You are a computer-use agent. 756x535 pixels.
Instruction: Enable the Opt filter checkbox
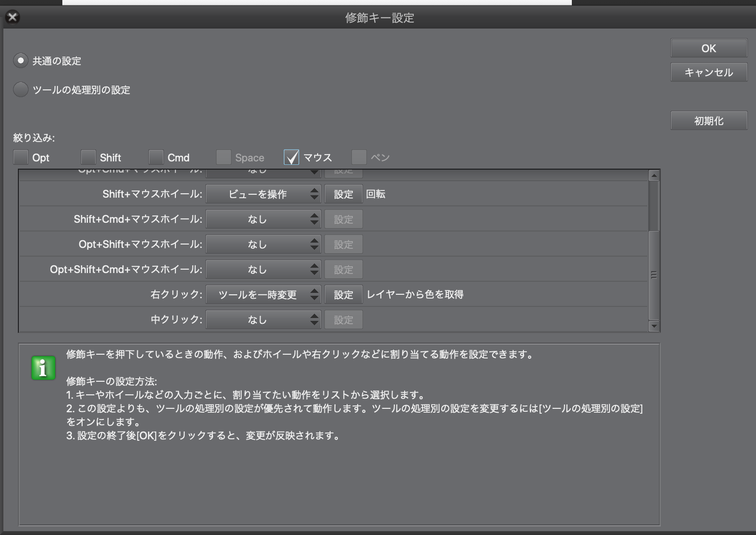(21, 158)
